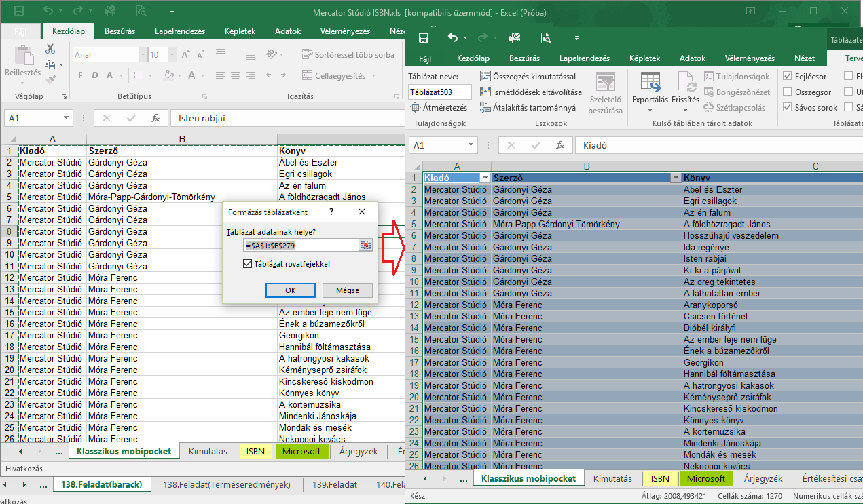Click Átméretezés to resize the table
Screen dimensions: 863x504
(x=439, y=107)
